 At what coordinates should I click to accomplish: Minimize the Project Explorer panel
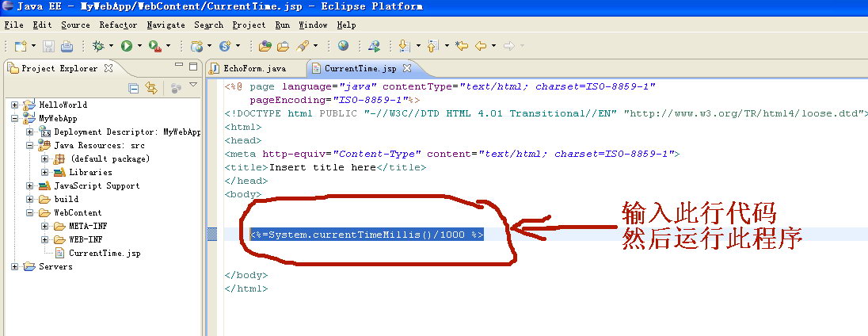coord(178,67)
